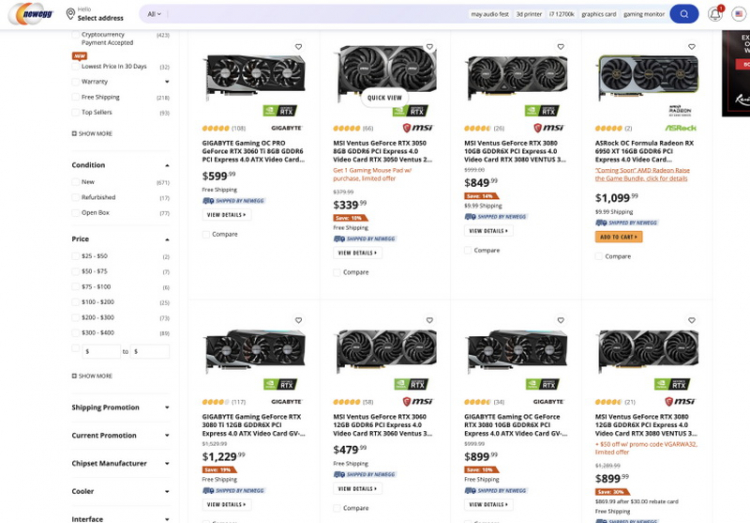Click the blue search magnifier button
Image resolution: width=750 pixels, height=523 pixels.
tap(683, 14)
